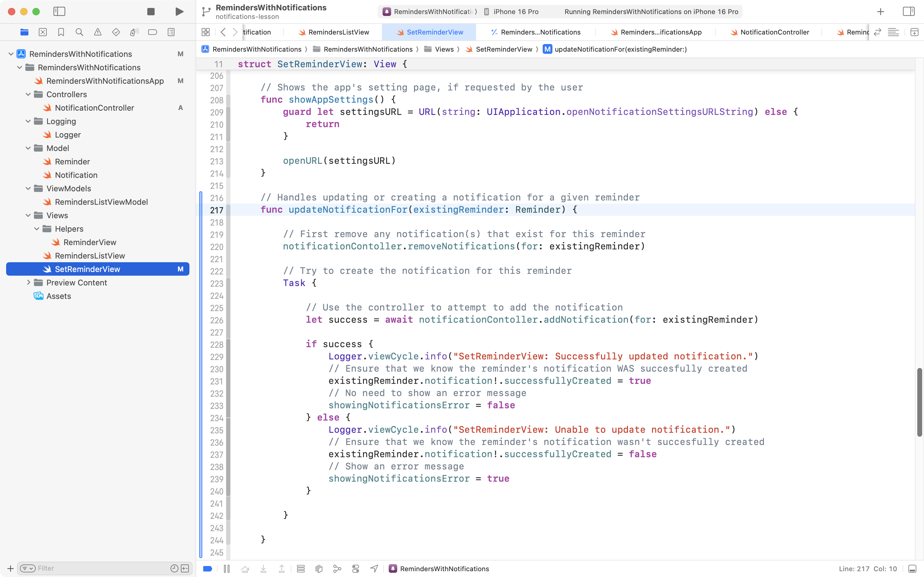
Task: Collapse the Helpers folder
Action: [x=37, y=229]
